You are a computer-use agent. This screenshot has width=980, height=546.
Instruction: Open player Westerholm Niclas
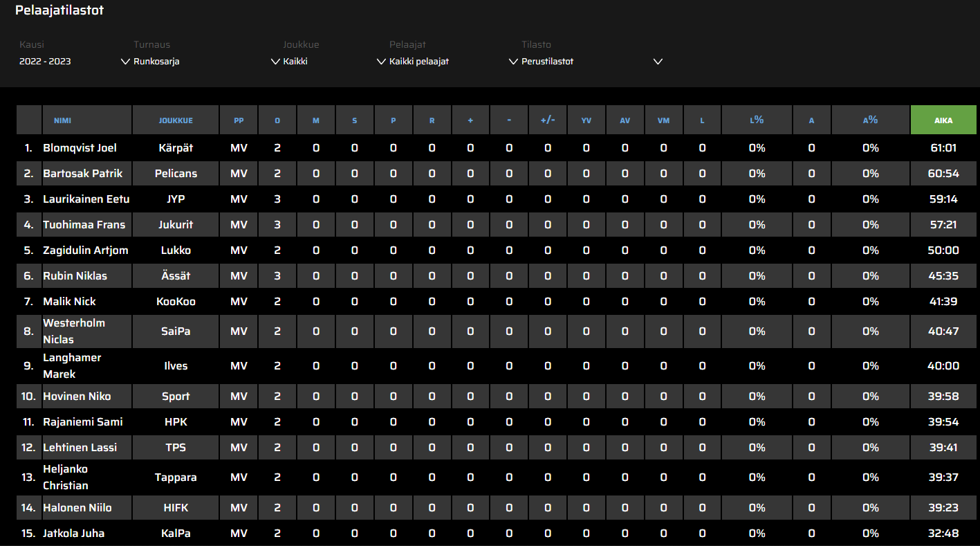(x=74, y=331)
